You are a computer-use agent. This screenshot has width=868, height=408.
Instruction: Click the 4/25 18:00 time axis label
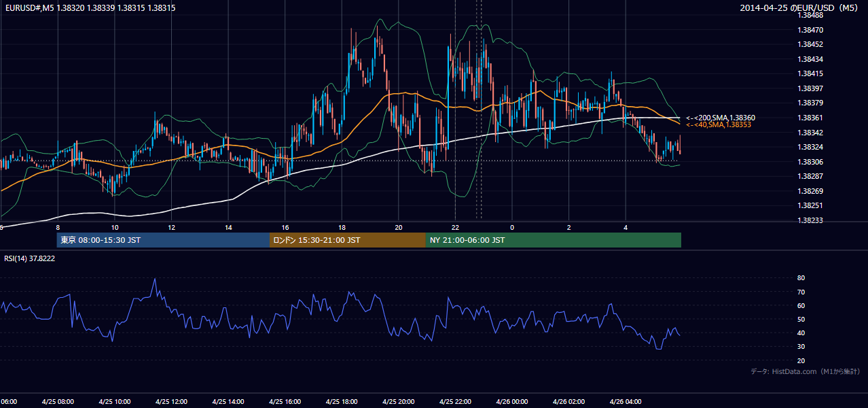click(x=342, y=402)
